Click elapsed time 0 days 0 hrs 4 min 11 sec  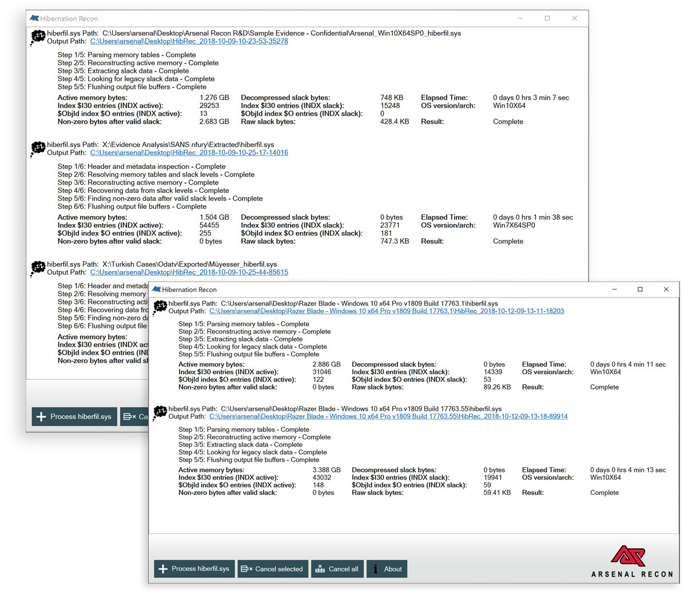tap(628, 364)
